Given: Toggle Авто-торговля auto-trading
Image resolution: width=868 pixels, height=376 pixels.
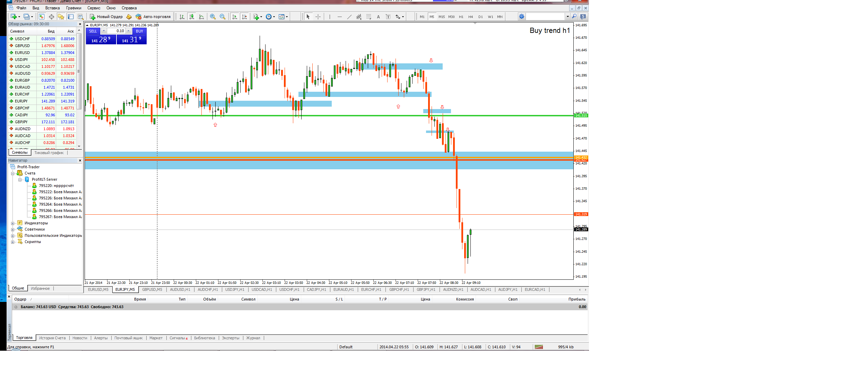Looking at the screenshot, I should (153, 17).
